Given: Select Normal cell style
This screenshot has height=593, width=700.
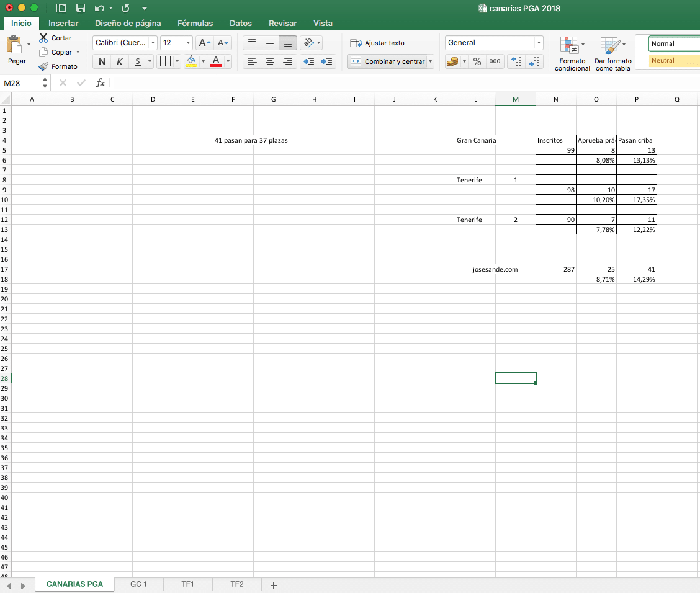Looking at the screenshot, I should click(674, 43).
